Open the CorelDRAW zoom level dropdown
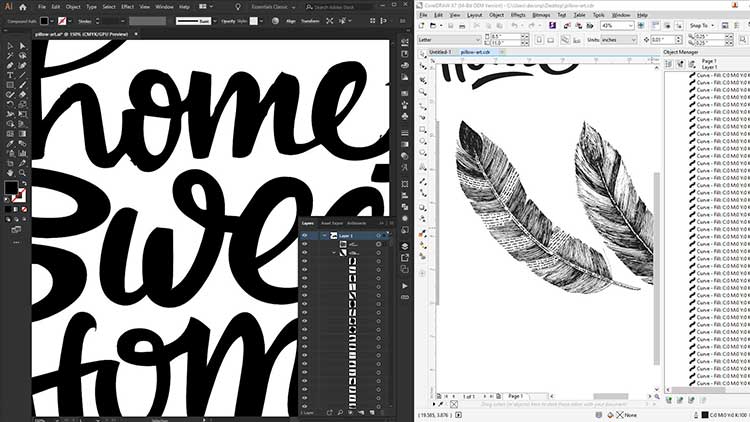Viewport: 750px width, 422px height. (631, 26)
